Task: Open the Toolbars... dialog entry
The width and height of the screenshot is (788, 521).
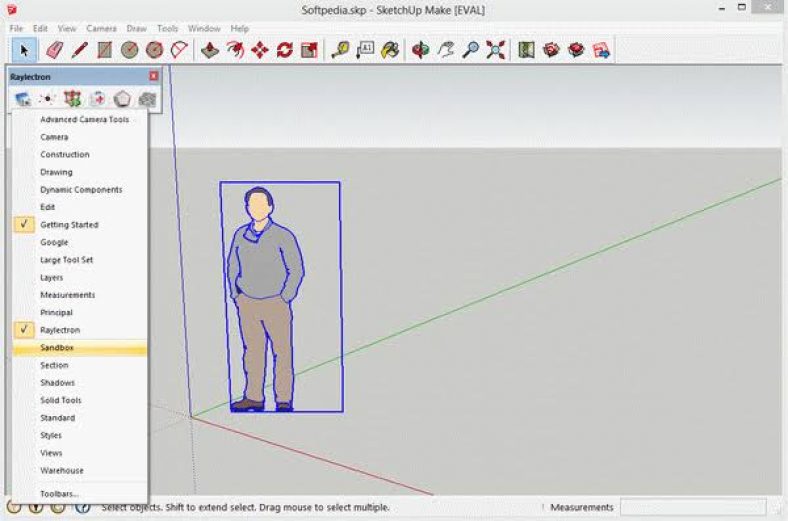Action: tap(59, 494)
